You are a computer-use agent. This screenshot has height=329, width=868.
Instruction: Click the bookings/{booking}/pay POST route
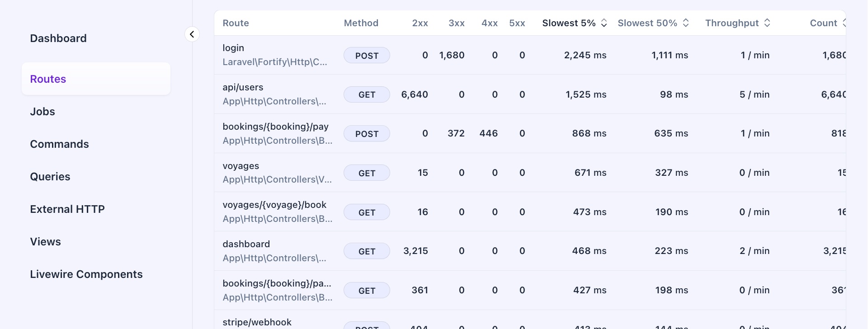[x=275, y=127]
